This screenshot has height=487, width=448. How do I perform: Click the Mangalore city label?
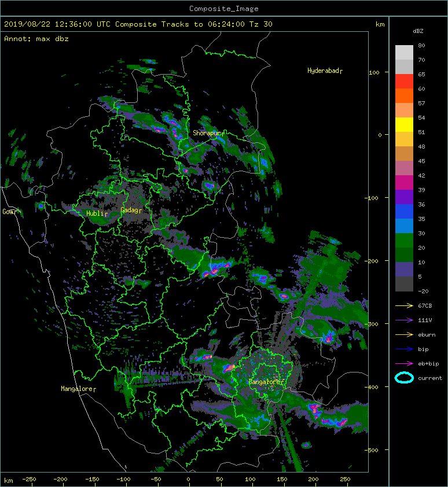[x=76, y=389]
